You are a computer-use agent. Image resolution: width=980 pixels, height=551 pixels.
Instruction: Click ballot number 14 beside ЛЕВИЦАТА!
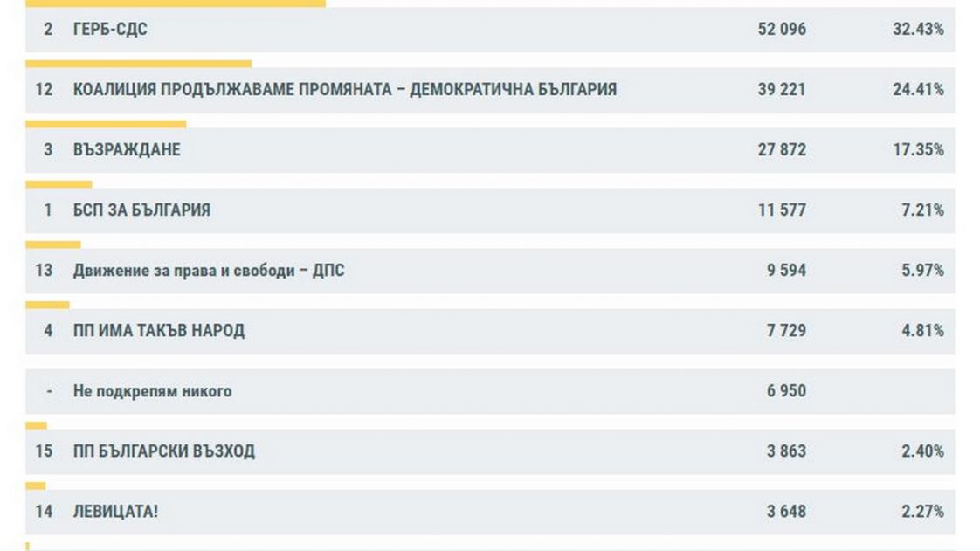(44, 512)
